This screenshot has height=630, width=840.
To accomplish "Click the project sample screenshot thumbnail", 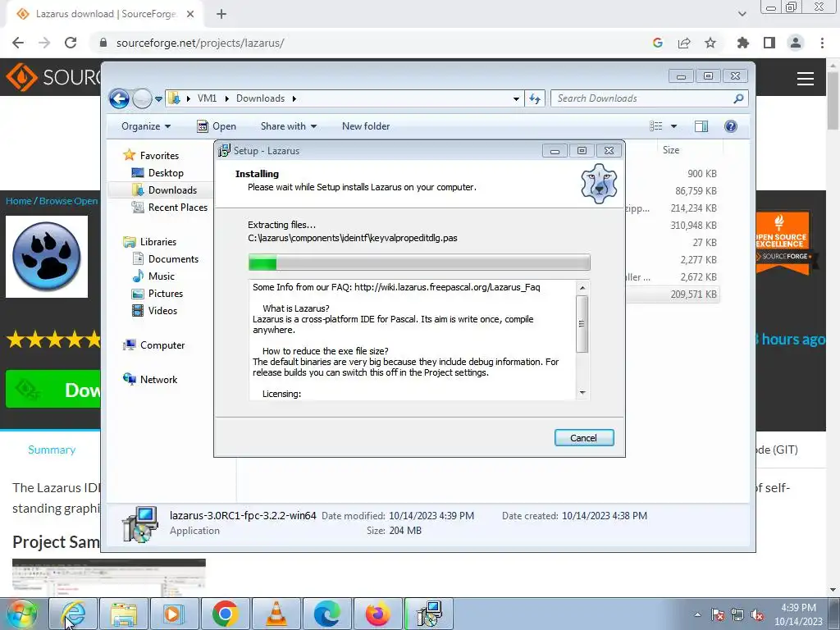I will [109, 577].
